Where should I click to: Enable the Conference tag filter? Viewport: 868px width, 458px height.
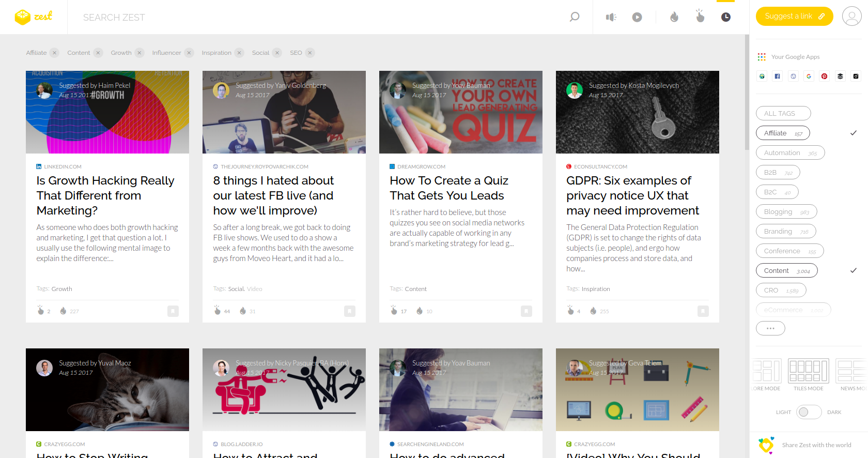click(x=789, y=251)
